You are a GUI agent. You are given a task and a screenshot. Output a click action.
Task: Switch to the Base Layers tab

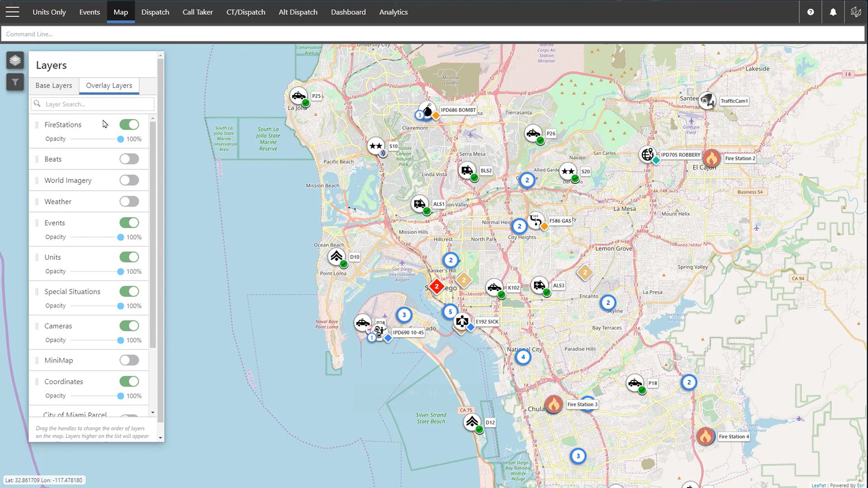coord(54,85)
